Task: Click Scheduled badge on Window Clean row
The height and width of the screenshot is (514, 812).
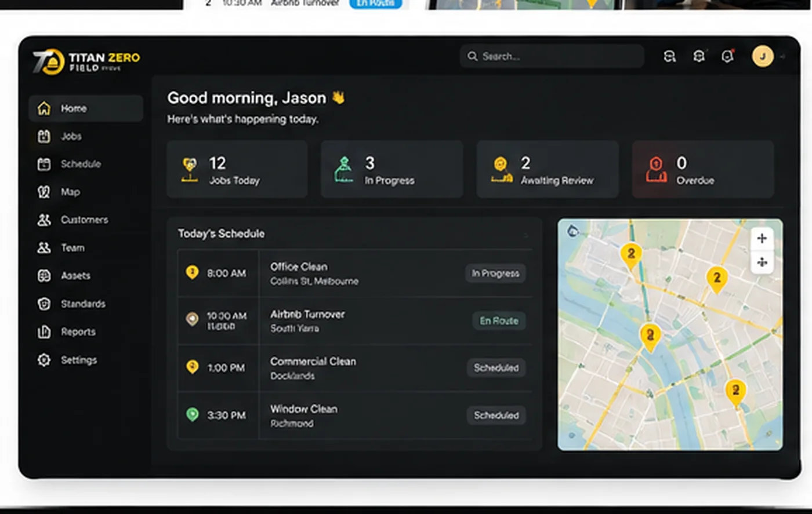Action: pos(496,415)
